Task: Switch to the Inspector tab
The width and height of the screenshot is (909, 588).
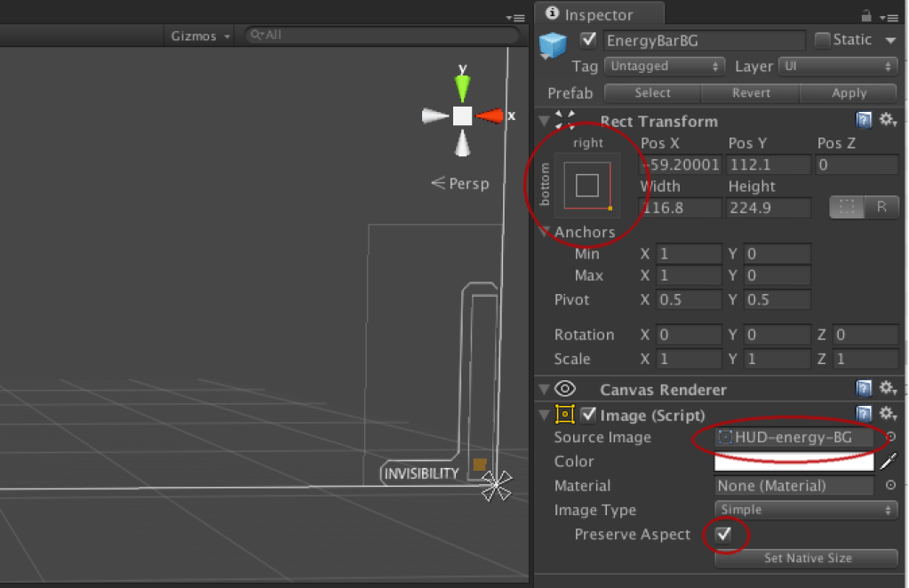Action: pyautogui.click(x=598, y=14)
